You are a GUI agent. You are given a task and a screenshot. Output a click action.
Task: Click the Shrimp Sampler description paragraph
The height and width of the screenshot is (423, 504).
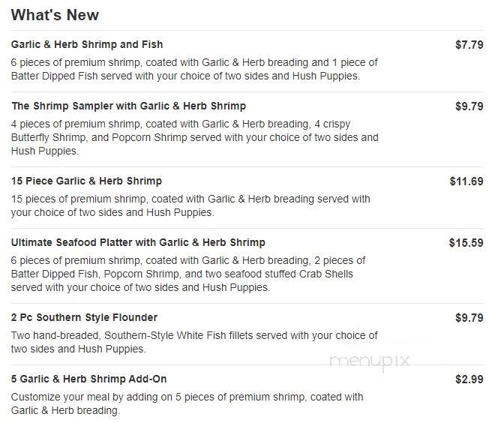tap(194, 137)
